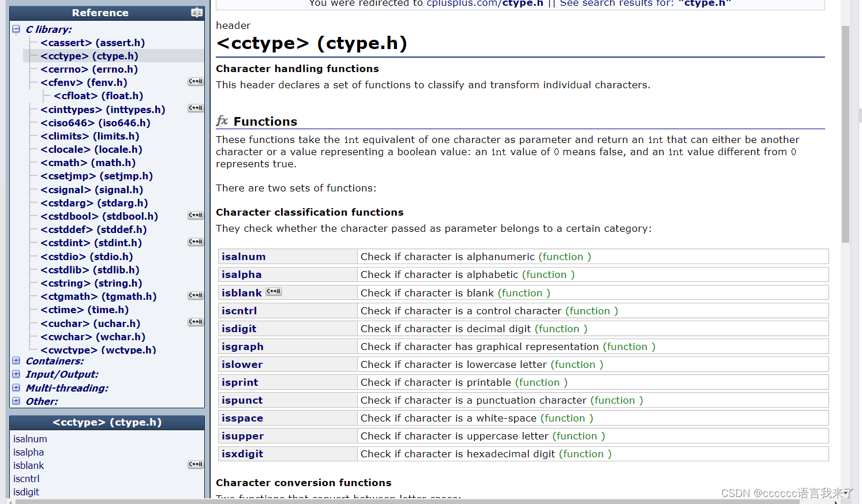Expand the Multi-threading section
Viewport: 862px width, 504px height.
(16, 388)
